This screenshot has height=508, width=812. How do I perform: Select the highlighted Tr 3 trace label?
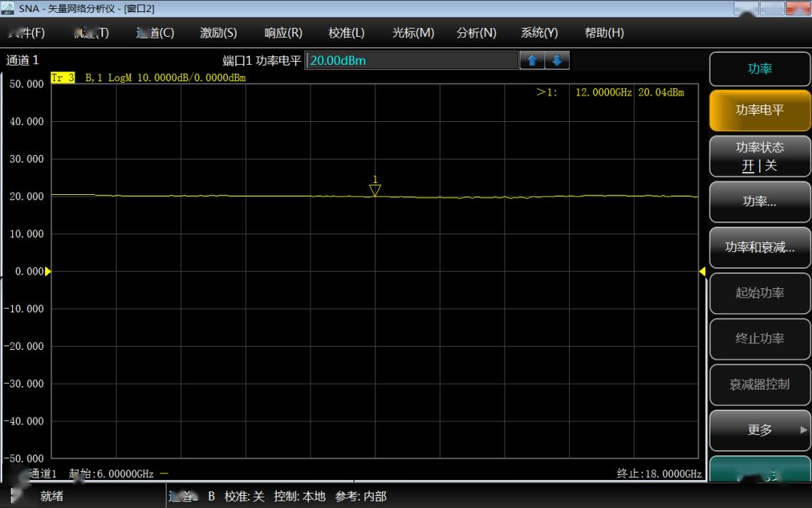click(x=62, y=78)
